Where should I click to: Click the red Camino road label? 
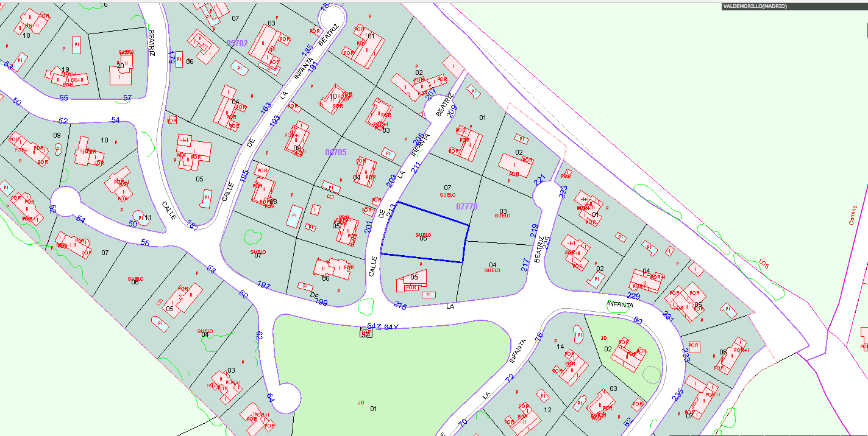click(852, 214)
